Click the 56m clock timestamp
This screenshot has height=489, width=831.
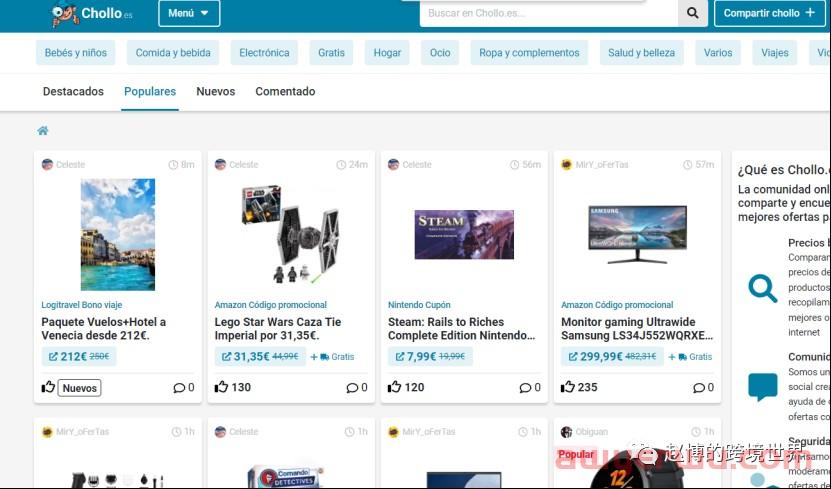coord(525,165)
